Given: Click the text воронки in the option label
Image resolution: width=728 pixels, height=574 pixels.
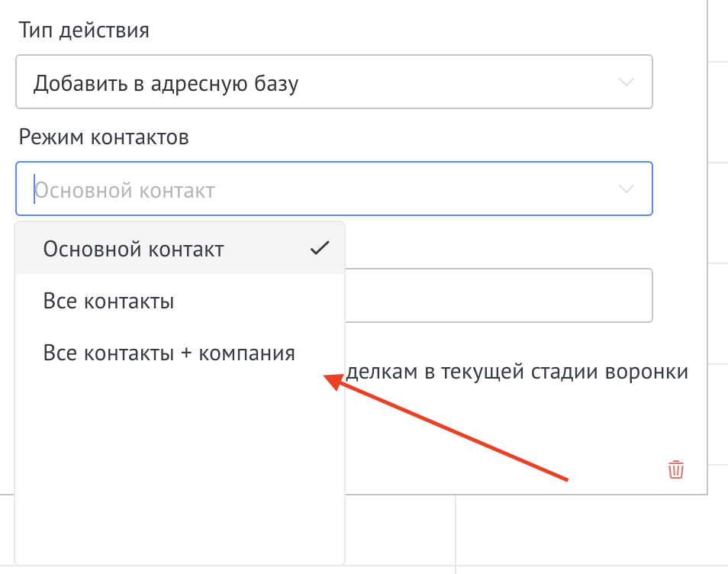Looking at the screenshot, I should 658,372.
